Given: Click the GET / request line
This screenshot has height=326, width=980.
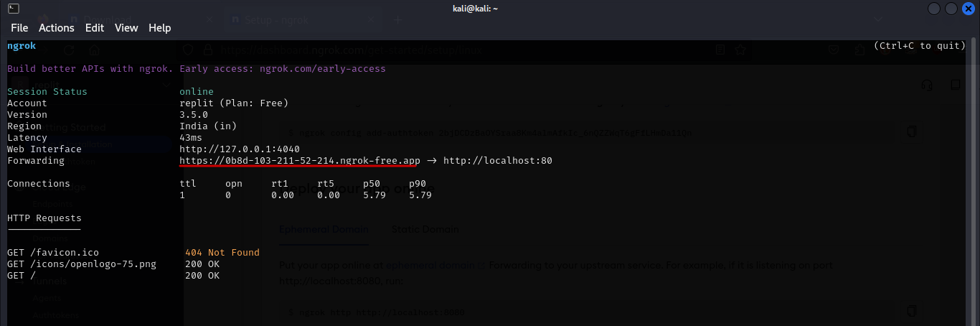Looking at the screenshot, I should pyautogui.click(x=22, y=276).
